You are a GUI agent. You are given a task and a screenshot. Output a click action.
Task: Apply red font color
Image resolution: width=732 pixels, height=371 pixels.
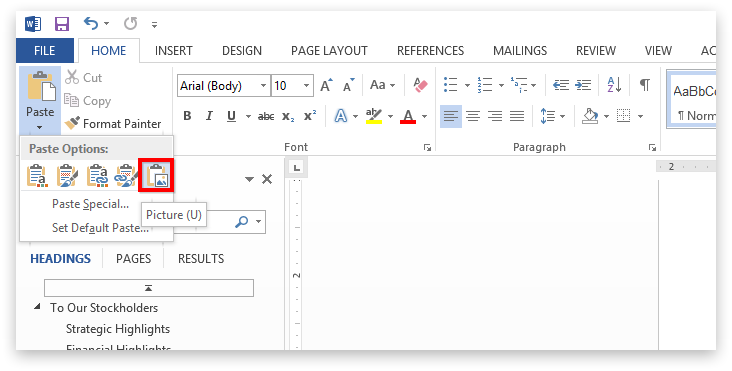[x=408, y=116]
